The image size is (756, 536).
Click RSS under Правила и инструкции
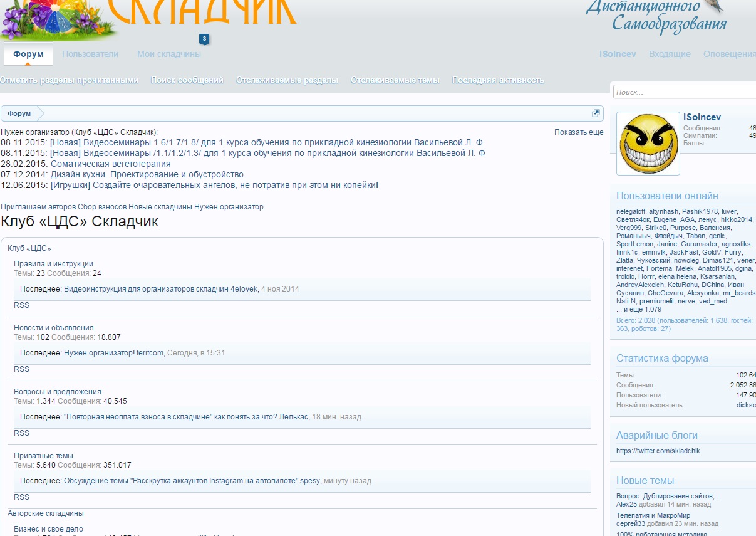point(21,305)
